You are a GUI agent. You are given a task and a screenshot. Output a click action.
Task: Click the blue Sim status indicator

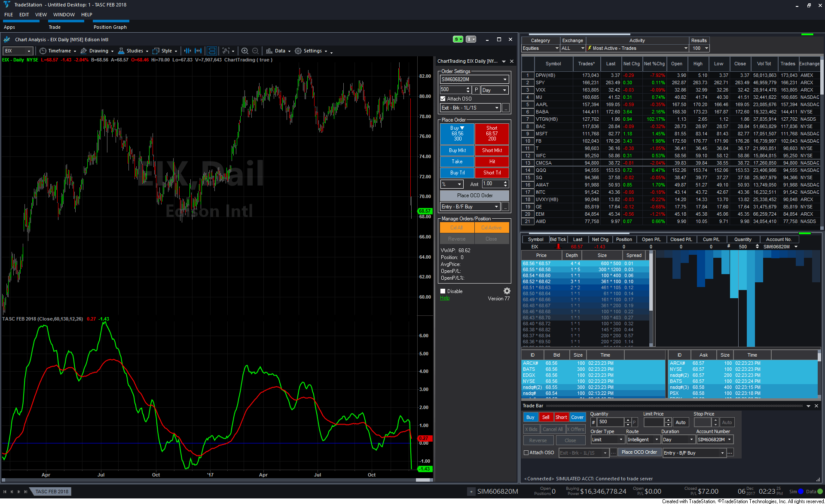801,492
